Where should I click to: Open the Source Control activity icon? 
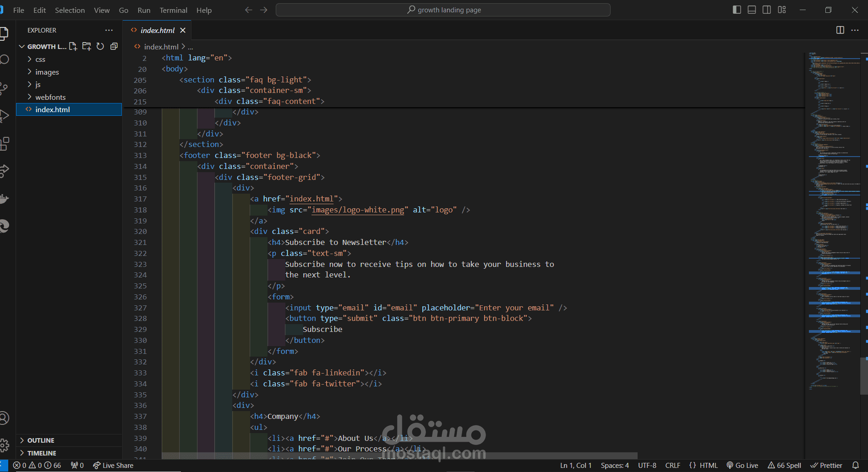click(4, 88)
